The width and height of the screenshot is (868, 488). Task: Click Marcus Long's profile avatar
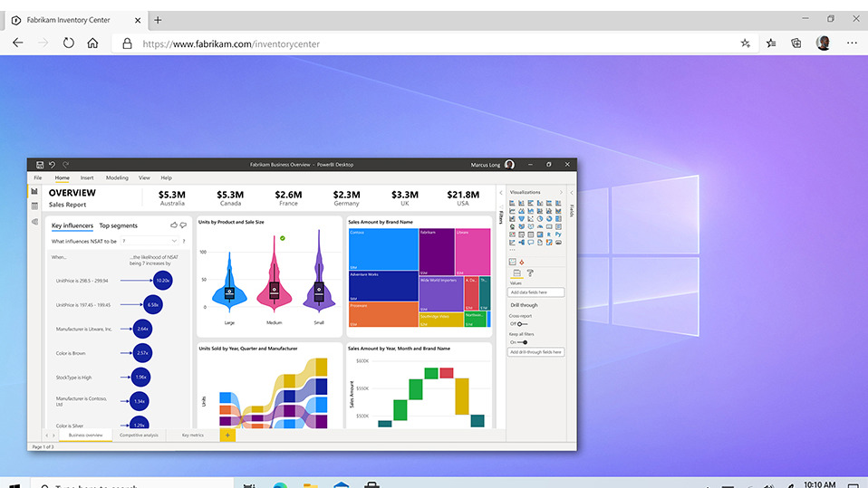tap(509, 165)
